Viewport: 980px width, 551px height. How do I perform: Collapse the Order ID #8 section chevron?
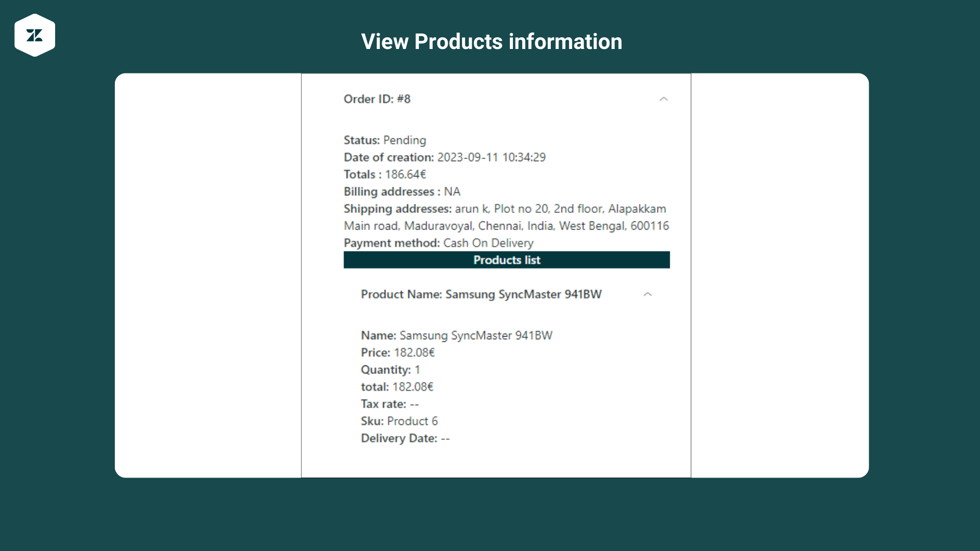[664, 99]
